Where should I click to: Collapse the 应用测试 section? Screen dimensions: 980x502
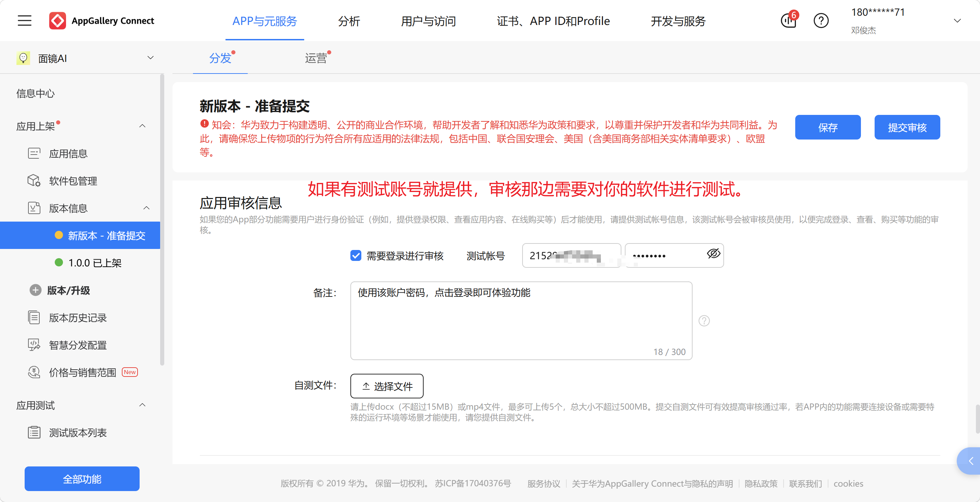coord(142,405)
